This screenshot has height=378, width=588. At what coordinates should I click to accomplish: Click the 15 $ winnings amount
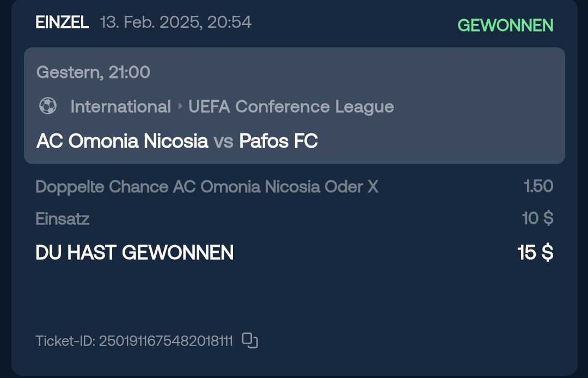click(535, 252)
